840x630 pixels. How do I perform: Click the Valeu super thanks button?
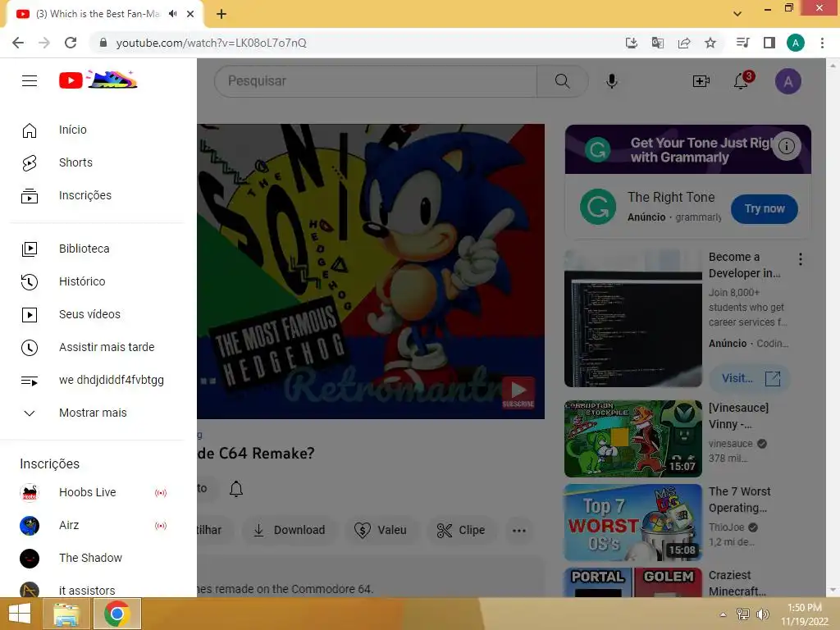point(381,531)
